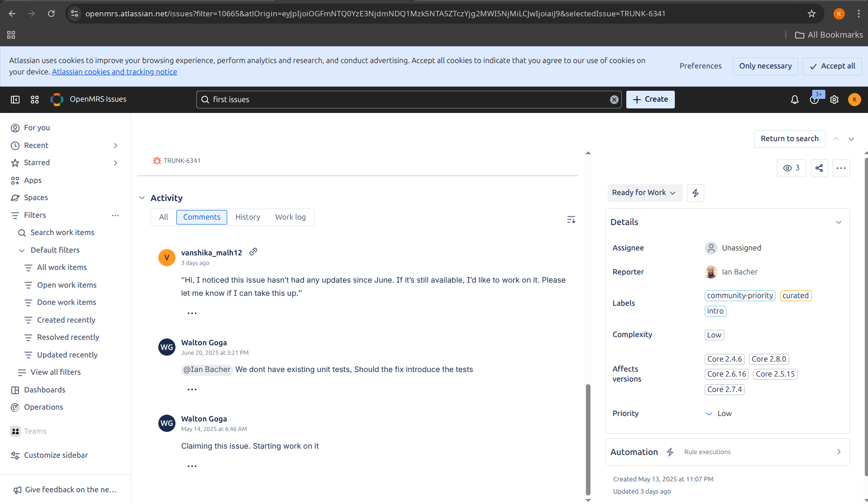The height and width of the screenshot is (504, 868).
Task: Click the 'first issues' search field
Action: point(408,99)
